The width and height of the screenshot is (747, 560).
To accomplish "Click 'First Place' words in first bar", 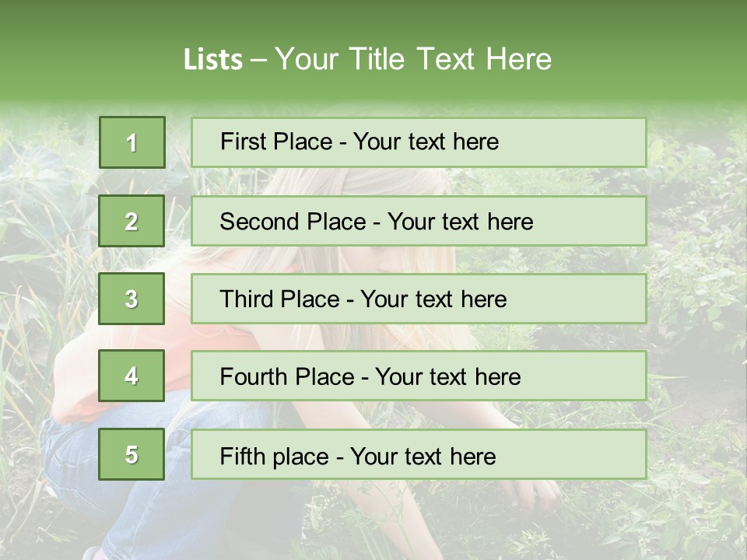I will [x=276, y=142].
